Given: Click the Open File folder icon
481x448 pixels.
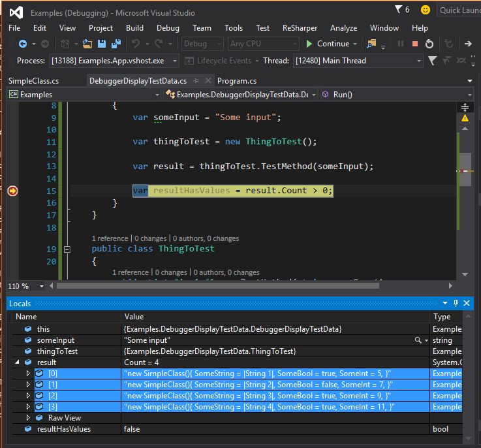Looking at the screenshot, I should click(x=88, y=44).
